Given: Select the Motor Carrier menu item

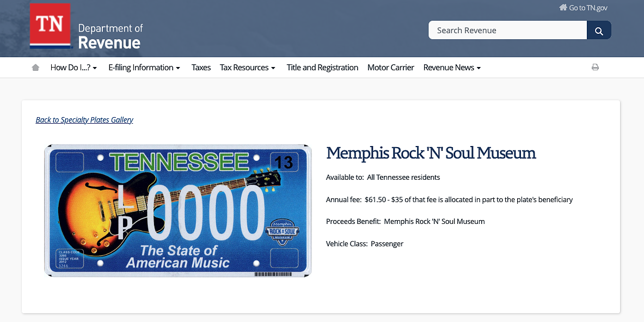Looking at the screenshot, I should 390,68.
